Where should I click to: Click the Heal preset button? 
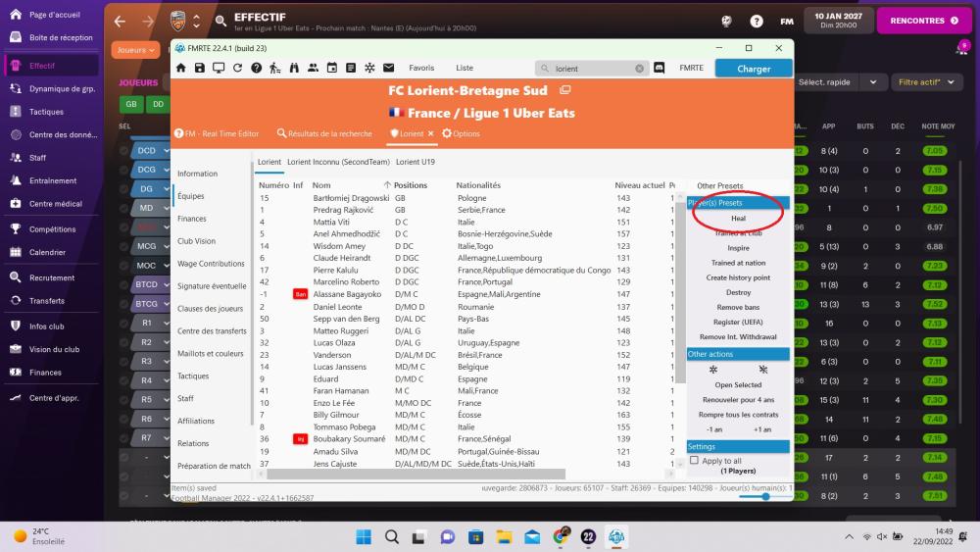(x=738, y=218)
